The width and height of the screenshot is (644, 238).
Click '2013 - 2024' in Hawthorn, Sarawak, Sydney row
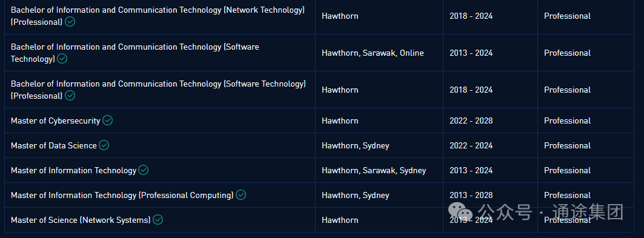click(471, 170)
